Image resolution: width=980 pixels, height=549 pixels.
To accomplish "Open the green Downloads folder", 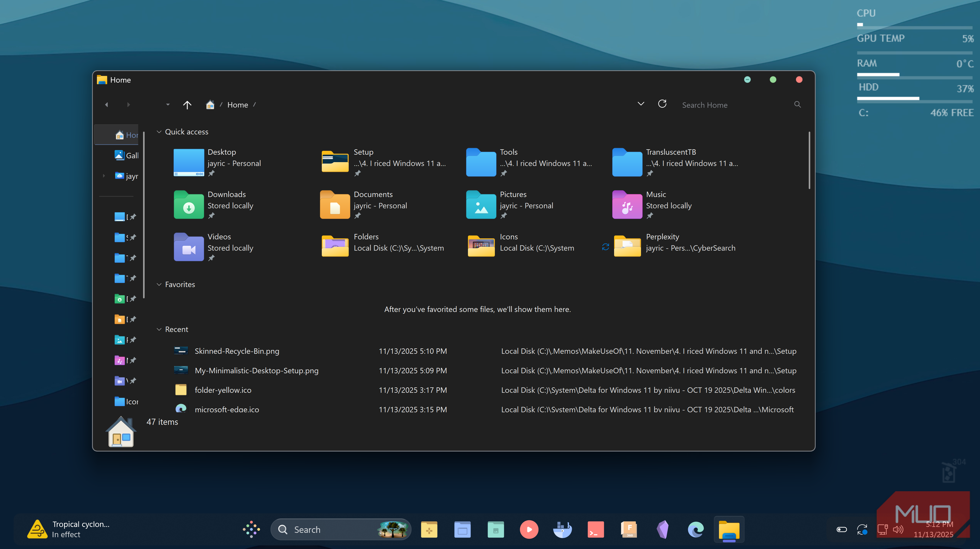I will pos(189,205).
